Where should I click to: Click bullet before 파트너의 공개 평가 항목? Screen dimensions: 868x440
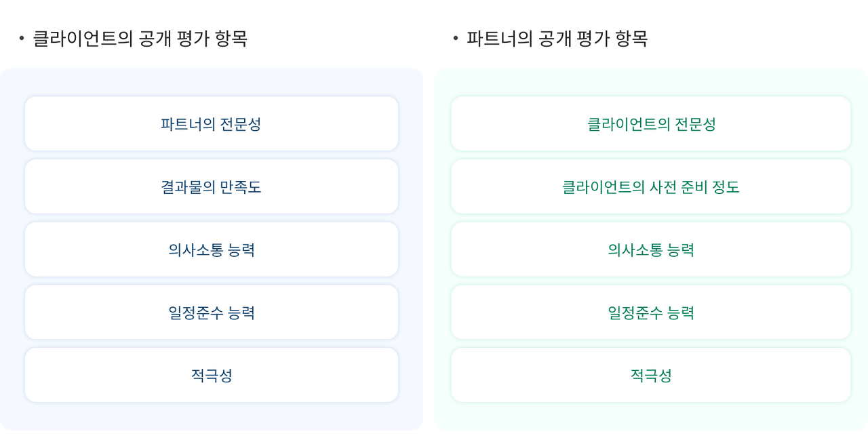click(456, 38)
